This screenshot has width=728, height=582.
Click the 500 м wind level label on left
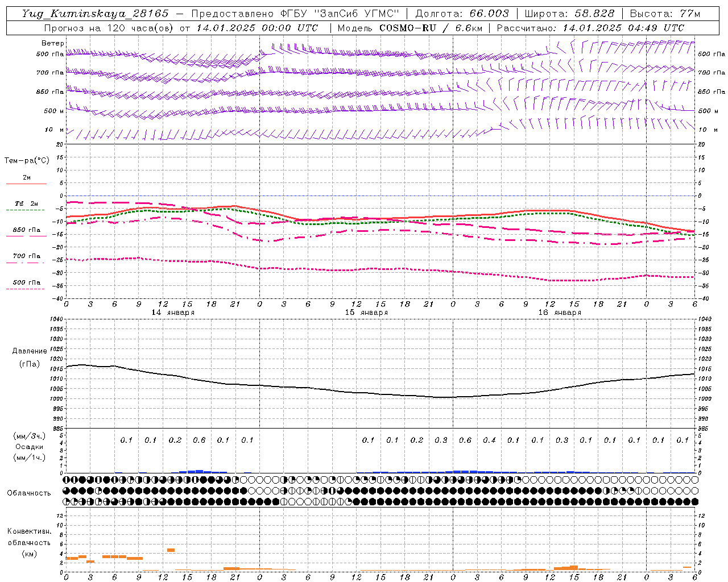[x=54, y=111]
